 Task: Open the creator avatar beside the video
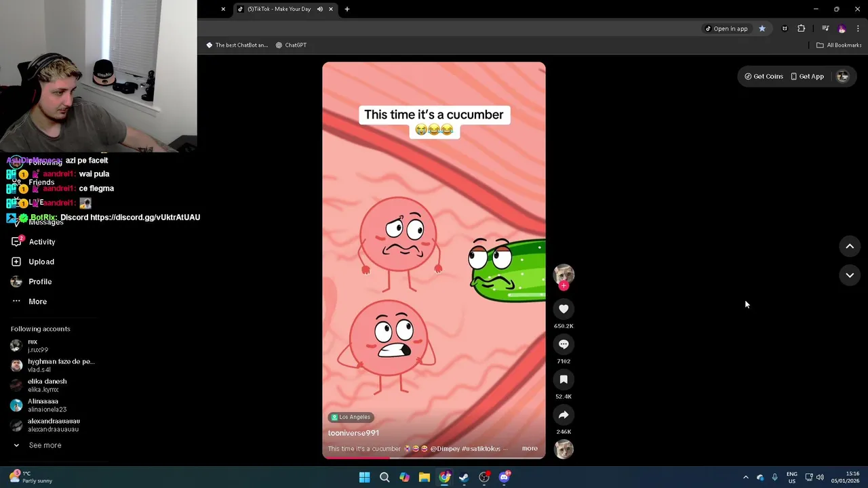pyautogui.click(x=564, y=274)
